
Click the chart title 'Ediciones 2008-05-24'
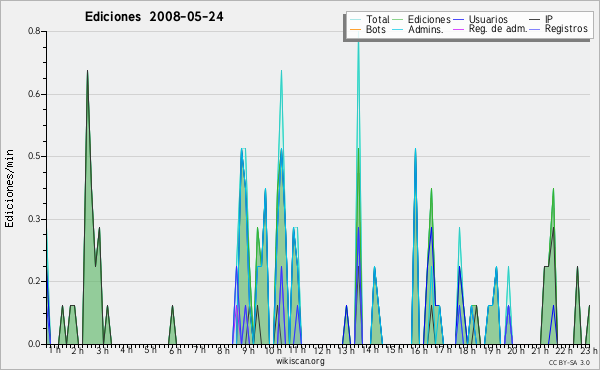154,17
